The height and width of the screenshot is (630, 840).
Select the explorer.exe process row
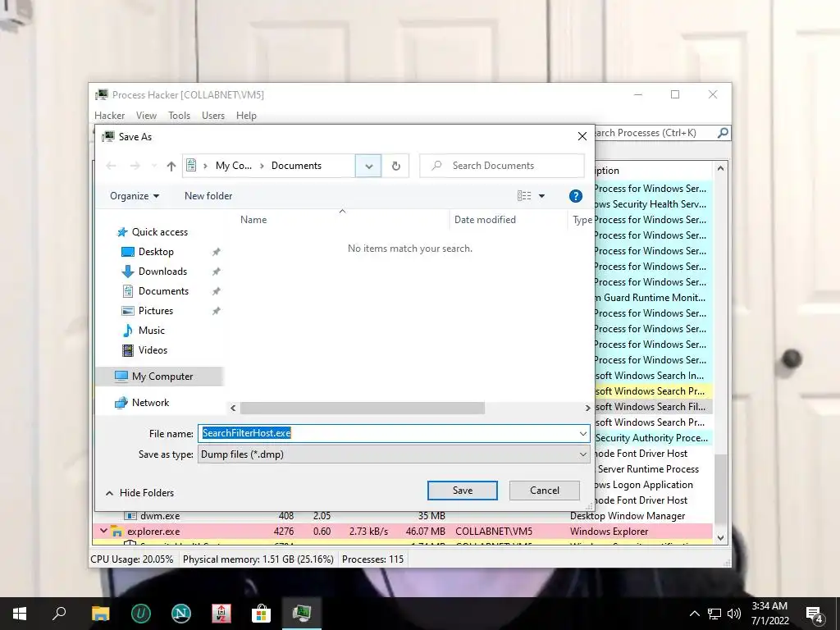402,532
